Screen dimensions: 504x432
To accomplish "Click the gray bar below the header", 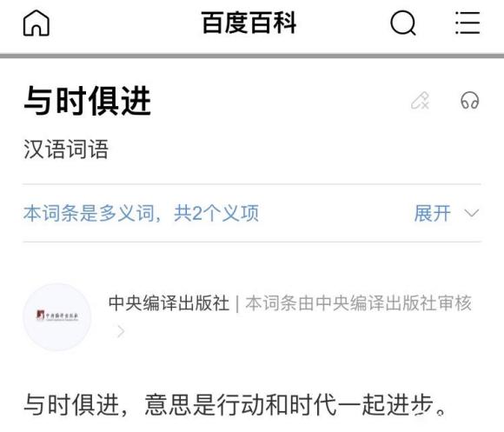I will 252,56.
